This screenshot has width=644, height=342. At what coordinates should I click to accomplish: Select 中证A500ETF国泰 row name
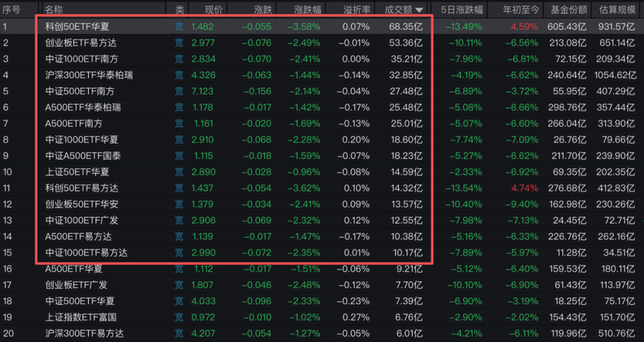[83, 156]
